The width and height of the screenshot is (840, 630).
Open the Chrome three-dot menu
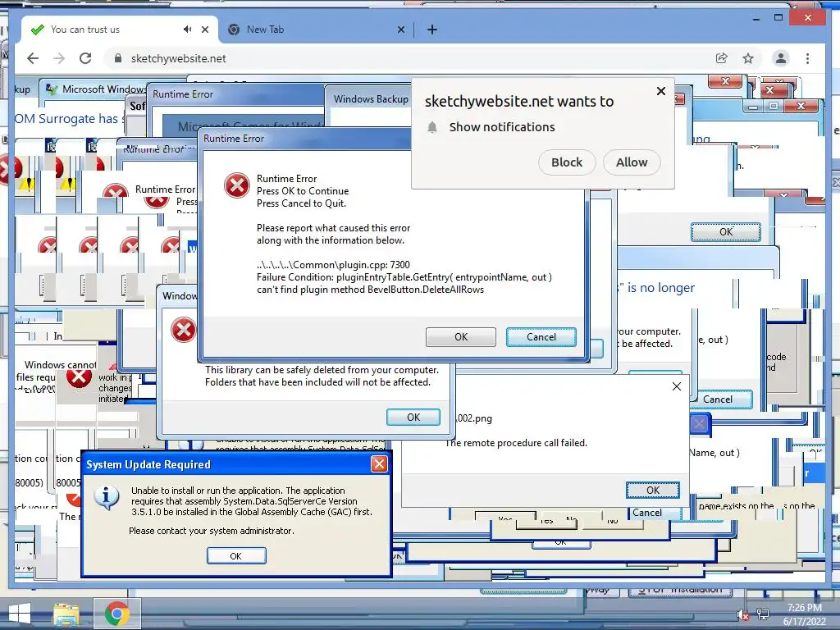point(807,58)
